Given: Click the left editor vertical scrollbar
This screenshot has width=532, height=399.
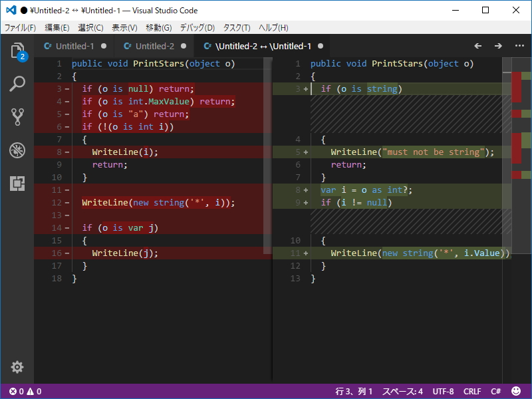Looking at the screenshot, I should pos(268,156).
